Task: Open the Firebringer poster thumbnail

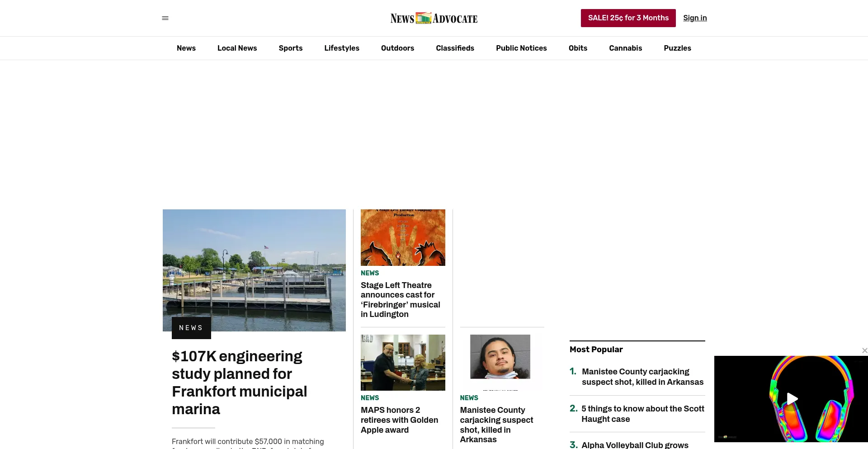Action: (403, 237)
